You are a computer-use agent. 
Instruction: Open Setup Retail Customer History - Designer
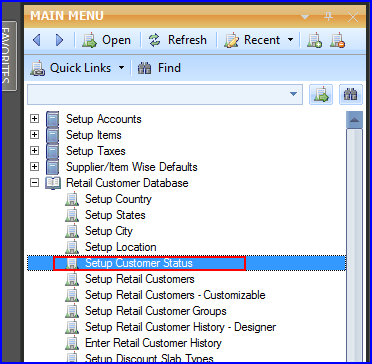[x=180, y=327]
